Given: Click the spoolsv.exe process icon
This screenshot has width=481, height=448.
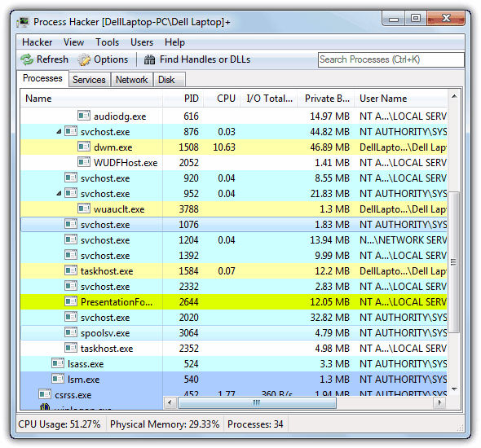Looking at the screenshot, I should pos(71,332).
